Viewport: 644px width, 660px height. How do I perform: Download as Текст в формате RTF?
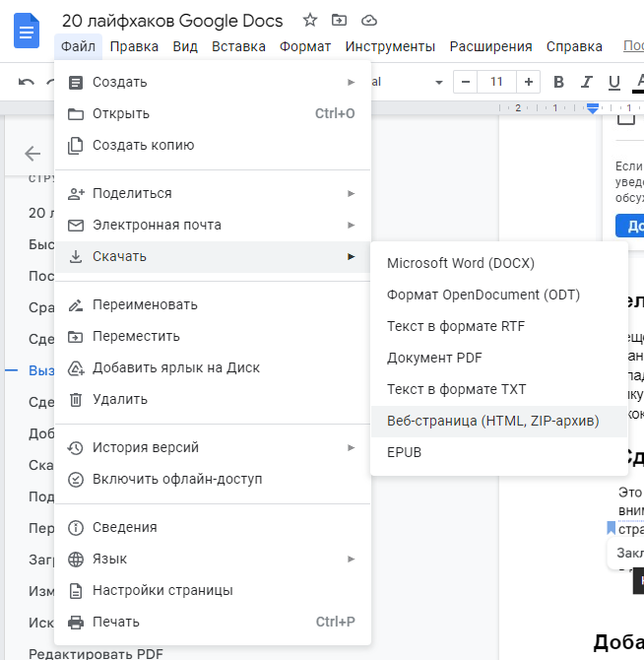(499, 327)
